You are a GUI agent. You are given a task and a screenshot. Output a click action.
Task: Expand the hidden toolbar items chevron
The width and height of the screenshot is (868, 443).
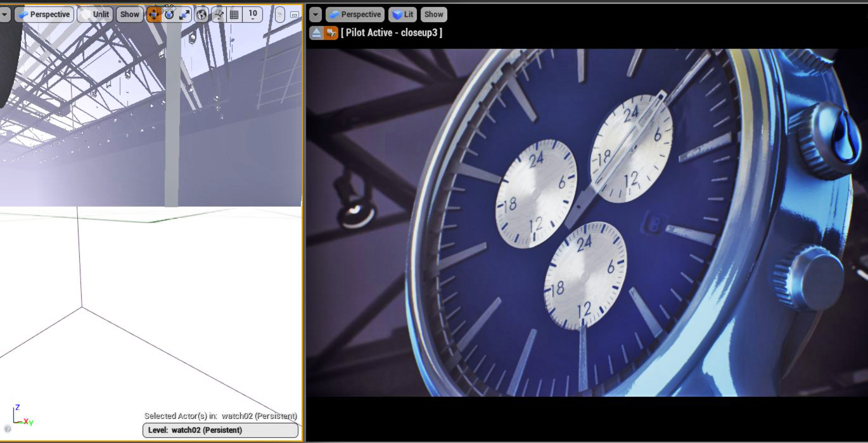[x=279, y=15]
